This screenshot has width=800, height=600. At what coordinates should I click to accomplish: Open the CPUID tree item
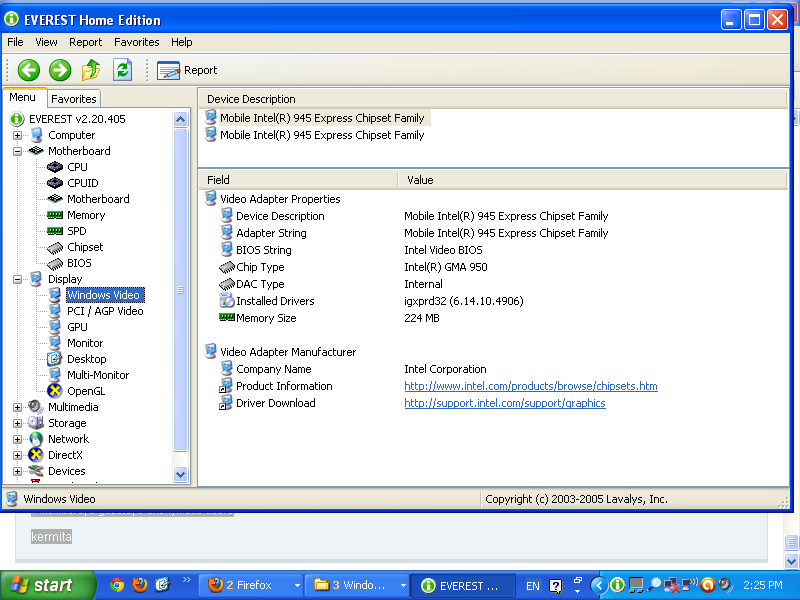click(x=83, y=183)
